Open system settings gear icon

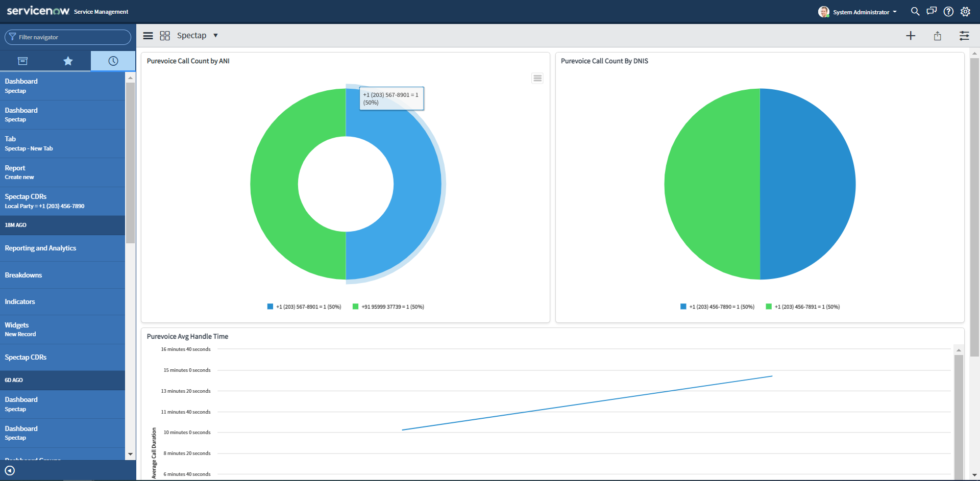pos(965,11)
